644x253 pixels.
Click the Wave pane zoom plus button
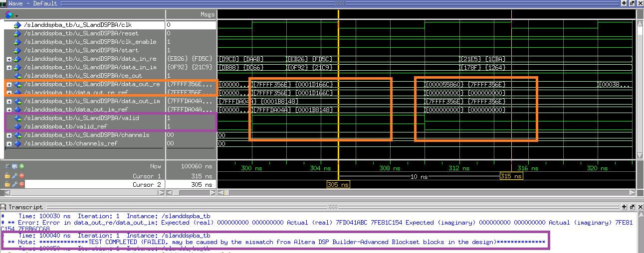[x=624, y=3]
